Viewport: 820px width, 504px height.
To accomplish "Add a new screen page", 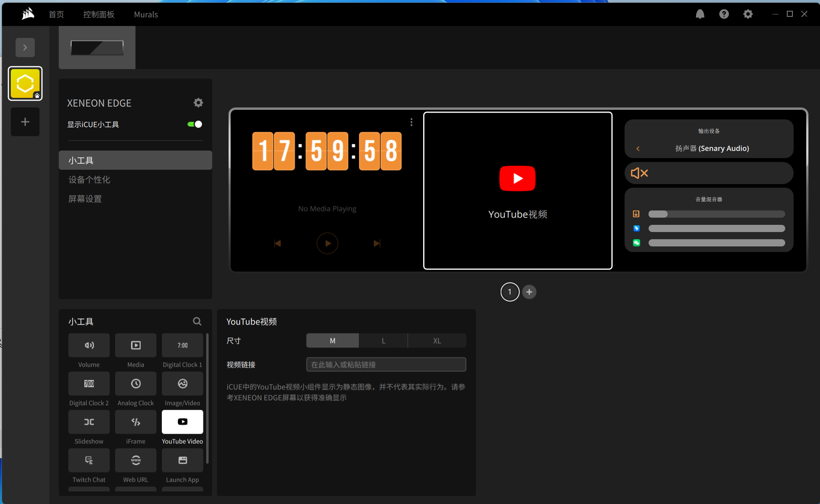I will point(529,292).
